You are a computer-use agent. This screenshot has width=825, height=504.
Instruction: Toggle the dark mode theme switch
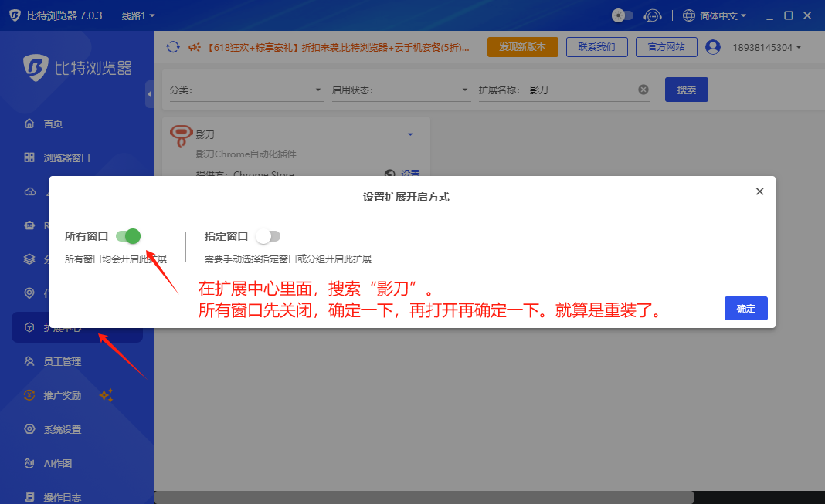pos(623,15)
